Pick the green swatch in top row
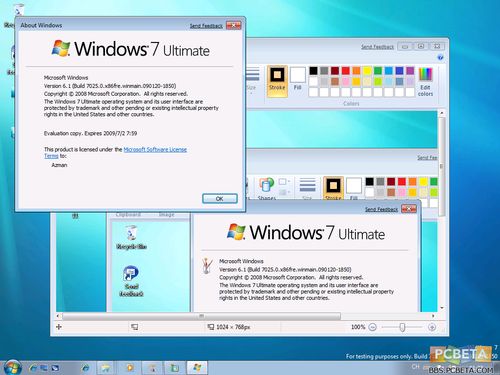 [378, 71]
